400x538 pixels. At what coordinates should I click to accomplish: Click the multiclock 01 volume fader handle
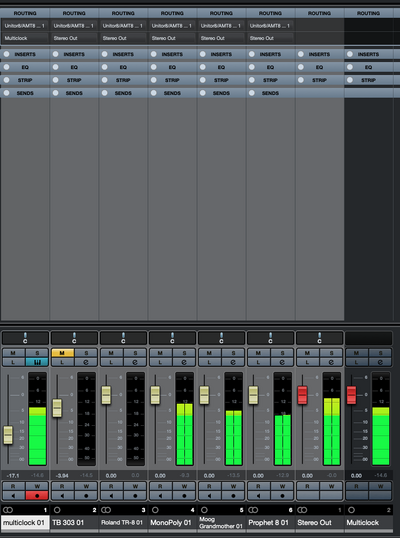click(8, 435)
